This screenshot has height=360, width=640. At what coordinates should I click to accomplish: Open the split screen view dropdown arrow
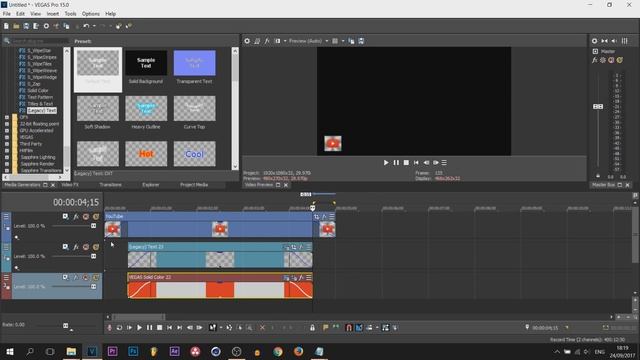coord(285,41)
